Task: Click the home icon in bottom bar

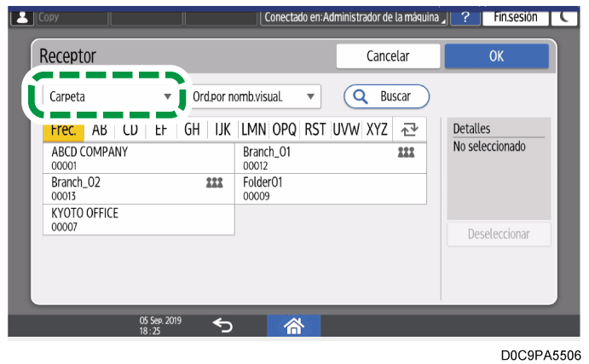Action: [294, 325]
